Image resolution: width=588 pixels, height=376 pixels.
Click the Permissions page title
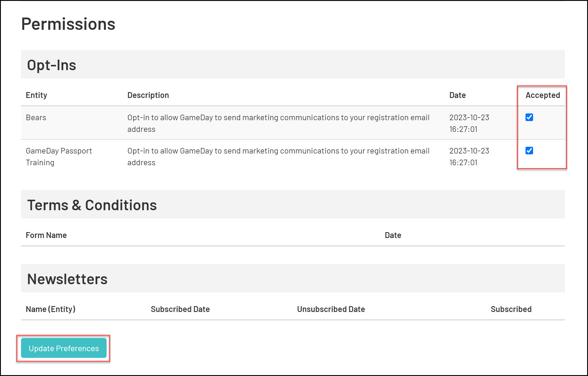click(68, 24)
